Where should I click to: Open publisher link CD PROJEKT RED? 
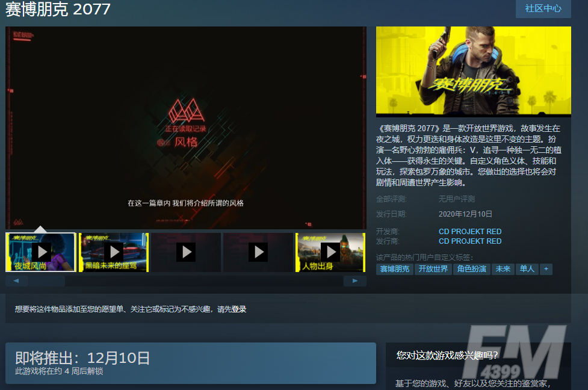point(470,241)
